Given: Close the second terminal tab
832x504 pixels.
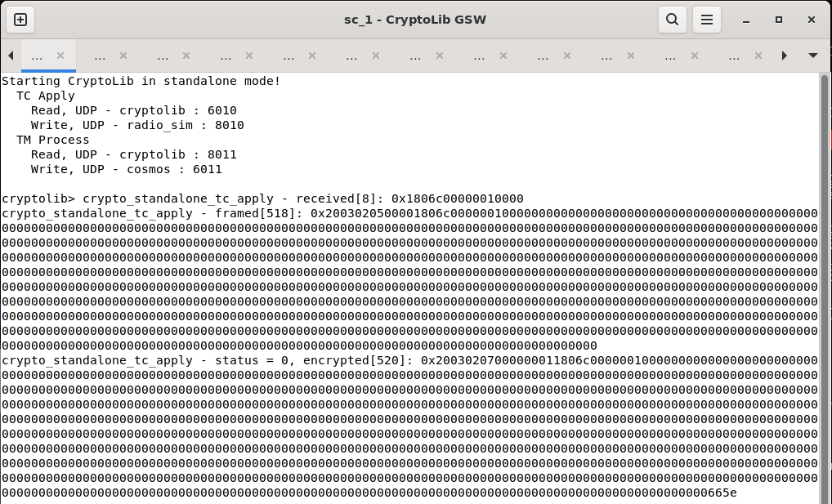Looking at the screenshot, I should (x=123, y=56).
